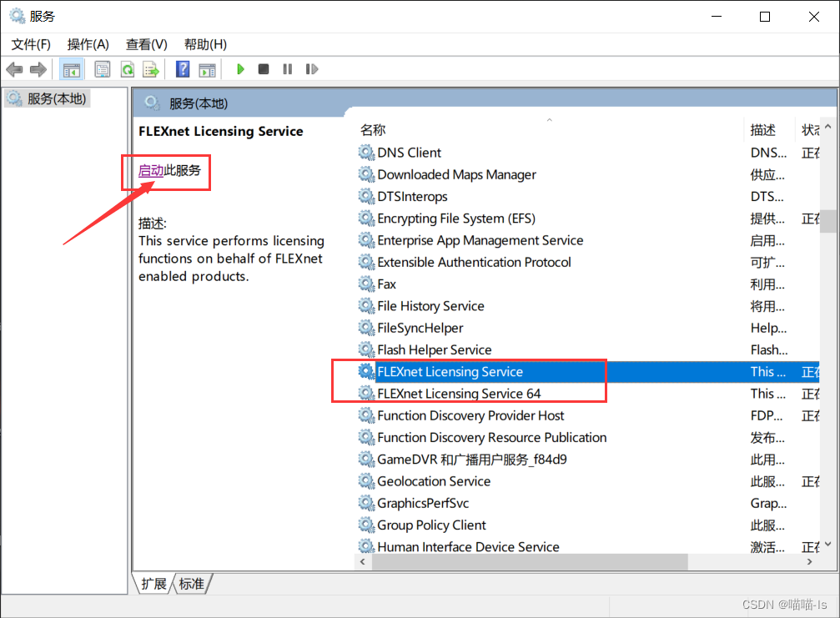Click the scroll right arrow under the list
This screenshot has width=840, height=618.
pyautogui.click(x=809, y=562)
